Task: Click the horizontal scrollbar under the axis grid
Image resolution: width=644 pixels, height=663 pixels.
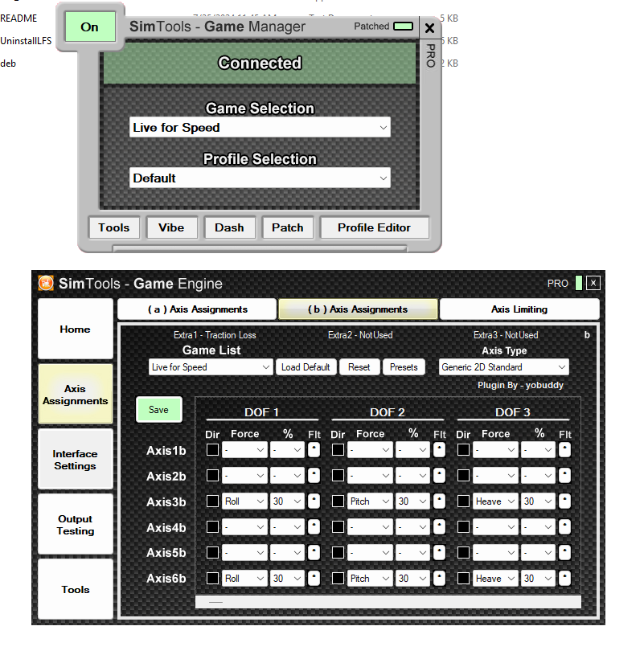Action: pos(388,602)
